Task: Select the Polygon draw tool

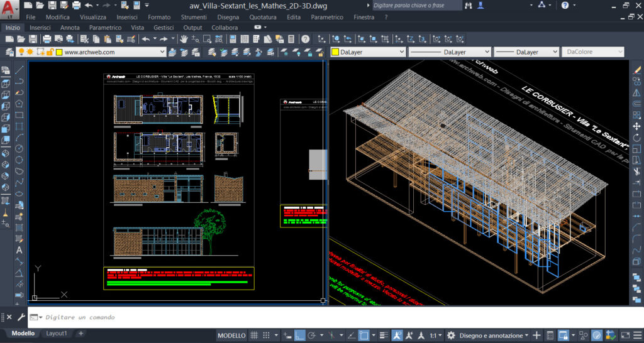Action: [x=19, y=104]
